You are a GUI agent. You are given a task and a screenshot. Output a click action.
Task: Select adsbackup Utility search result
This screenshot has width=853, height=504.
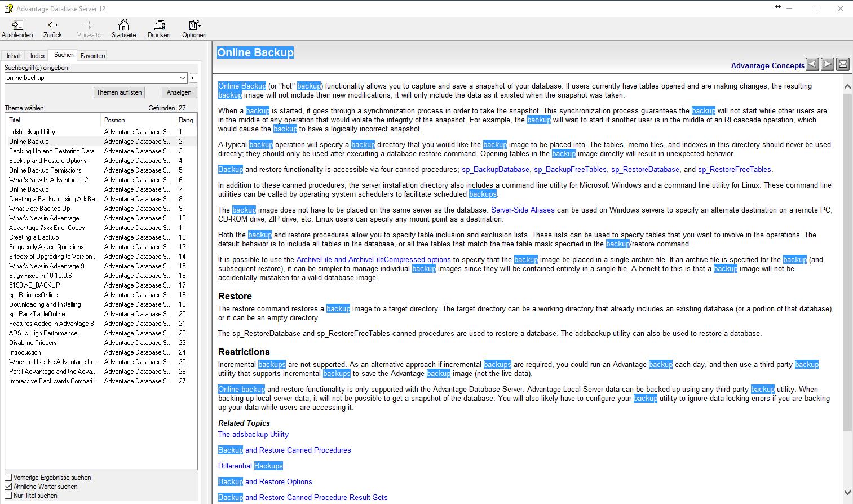101,132
